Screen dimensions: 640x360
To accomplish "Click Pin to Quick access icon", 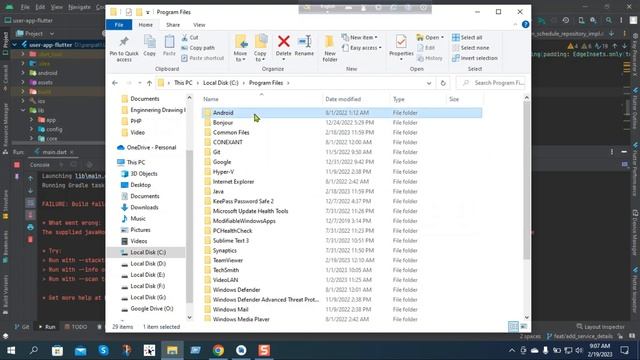I will pos(124,48).
